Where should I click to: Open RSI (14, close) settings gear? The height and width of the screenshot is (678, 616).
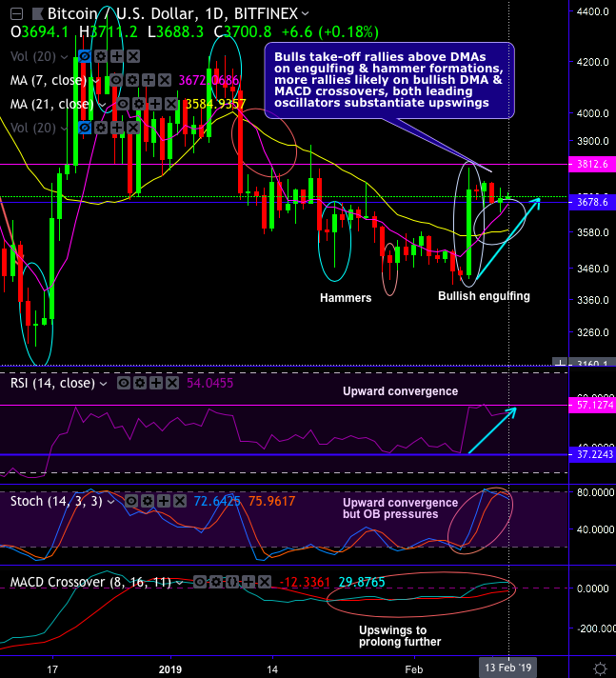tap(140, 383)
